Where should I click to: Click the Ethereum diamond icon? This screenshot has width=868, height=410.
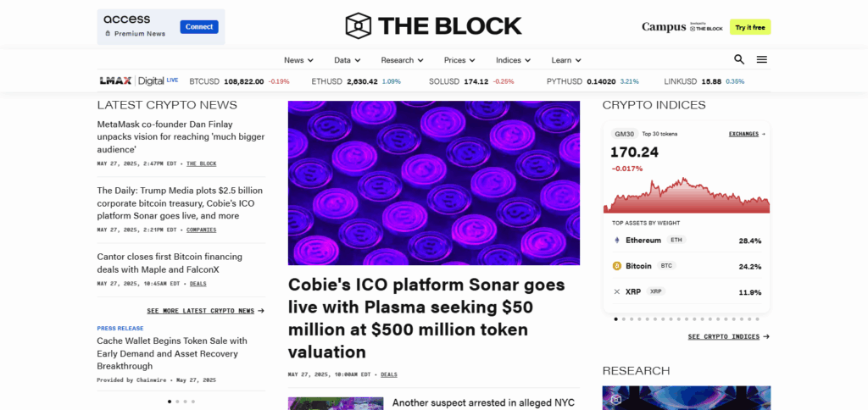(x=617, y=241)
